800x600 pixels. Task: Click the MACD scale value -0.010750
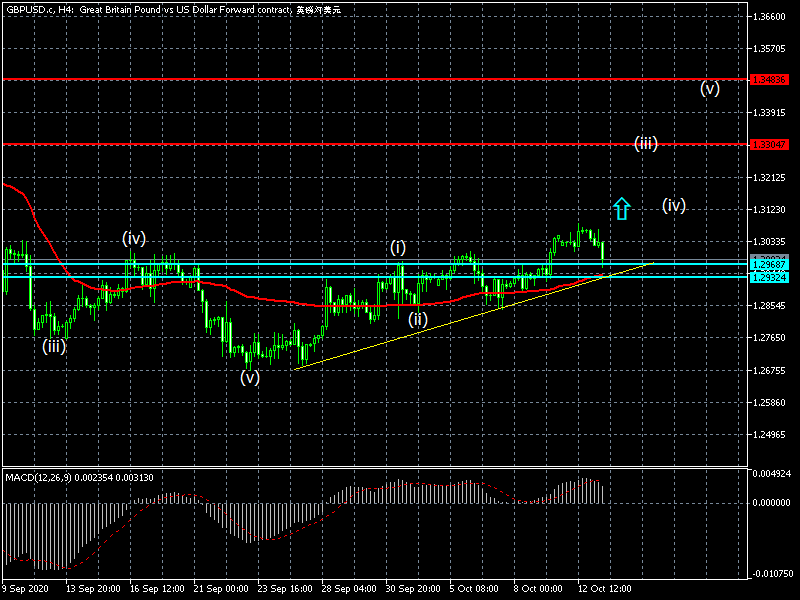771,574
